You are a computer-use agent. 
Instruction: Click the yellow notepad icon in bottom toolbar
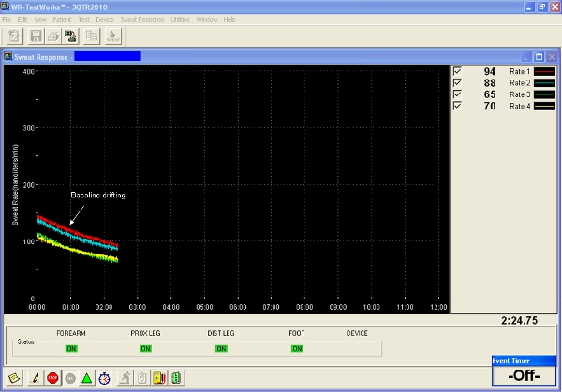pyautogui.click(x=14, y=378)
